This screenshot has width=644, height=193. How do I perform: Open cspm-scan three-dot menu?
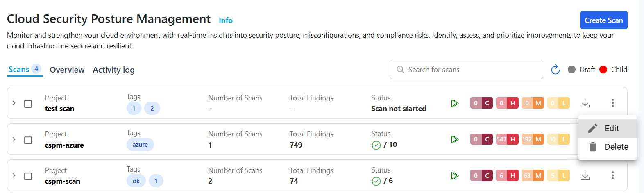pyautogui.click(x=613, y=176)
